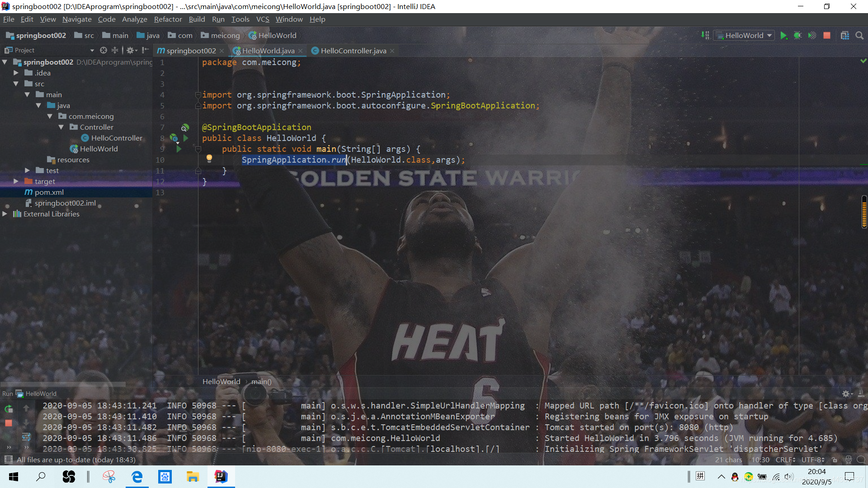
Task: Jump up the stack trace arrow
Action: point(26,408)
